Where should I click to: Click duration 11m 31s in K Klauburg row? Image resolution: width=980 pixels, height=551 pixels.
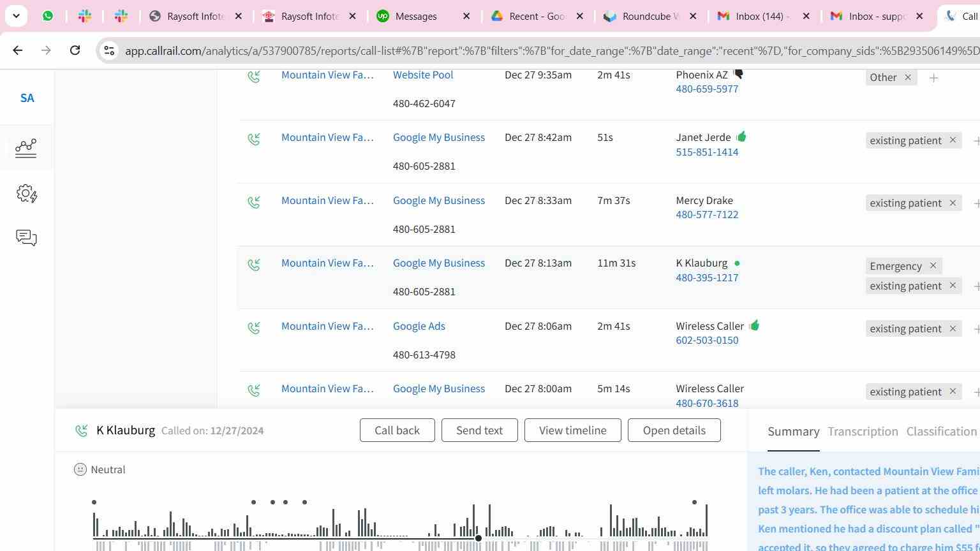point(616,263)
